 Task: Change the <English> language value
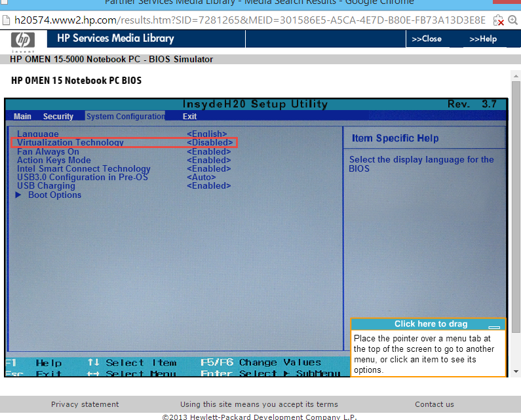coord(206,134)
